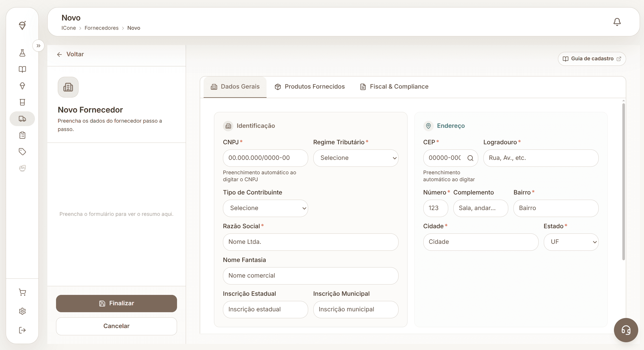This screenshot has width=644, height=350.
Task: Open the shopping cart icon
Action: 22,292
